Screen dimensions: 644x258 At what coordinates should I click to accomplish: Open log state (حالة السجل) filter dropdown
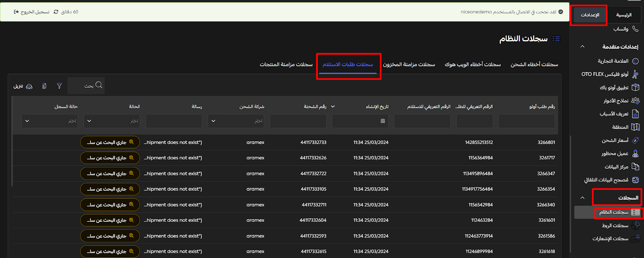pyautogui.click(x=50, y=121)
